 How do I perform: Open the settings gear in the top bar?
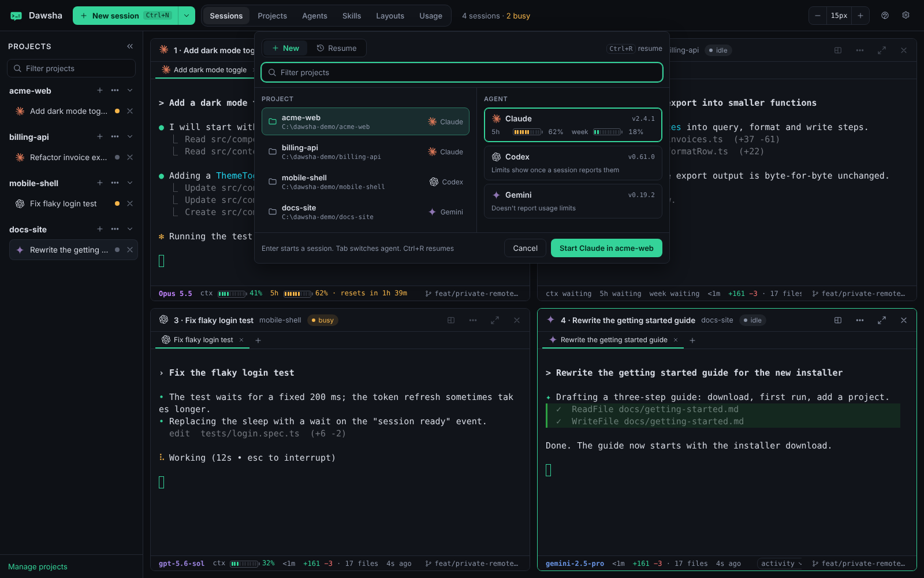pyautogui.click(x=906, y=16)
